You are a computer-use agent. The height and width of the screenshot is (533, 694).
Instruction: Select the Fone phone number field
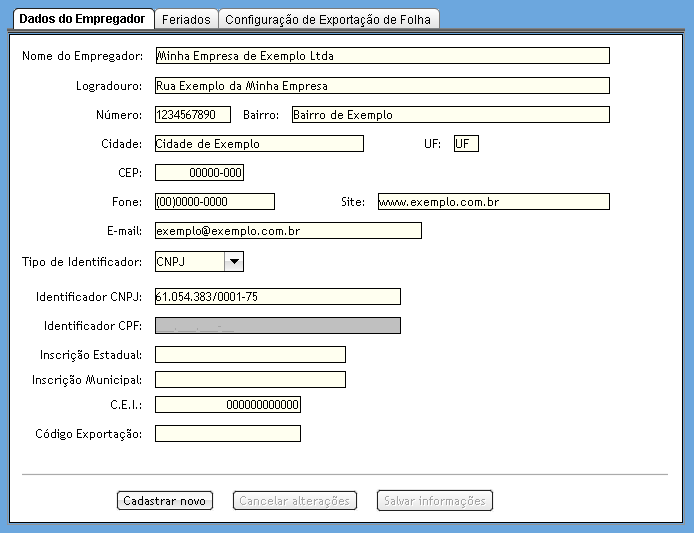click(214, 202)
